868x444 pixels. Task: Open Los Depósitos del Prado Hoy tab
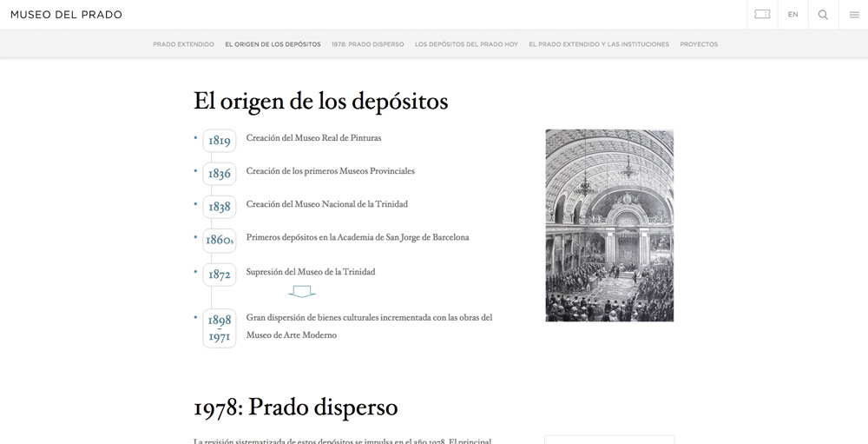tap(466, 44)
